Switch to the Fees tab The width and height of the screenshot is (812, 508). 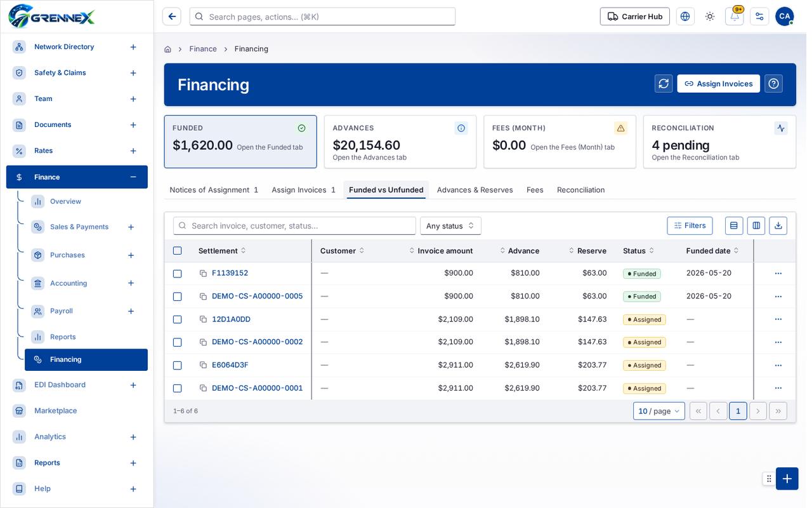(535, 190)
